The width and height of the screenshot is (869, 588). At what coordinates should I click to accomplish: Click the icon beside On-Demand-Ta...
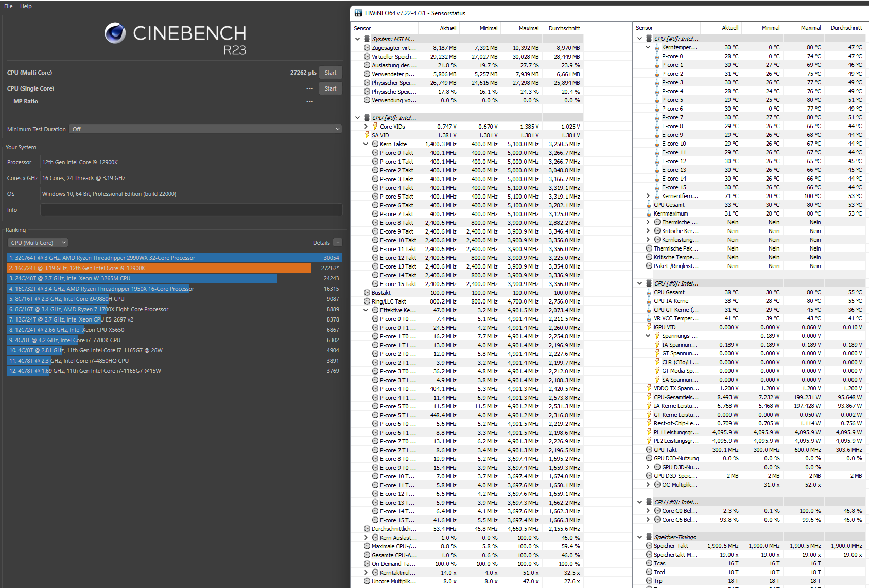[367, 564]
